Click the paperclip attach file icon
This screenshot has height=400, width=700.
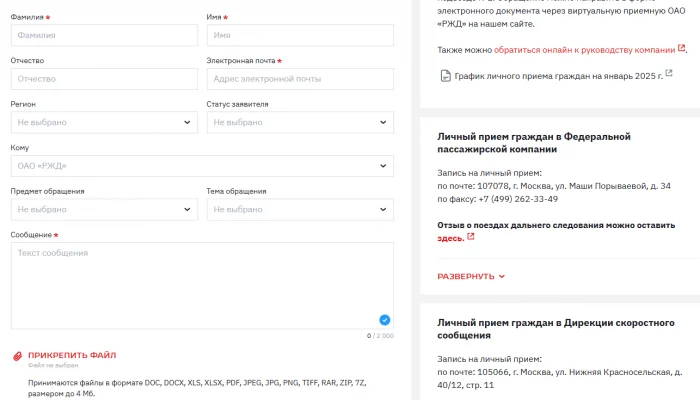[16, 356]
